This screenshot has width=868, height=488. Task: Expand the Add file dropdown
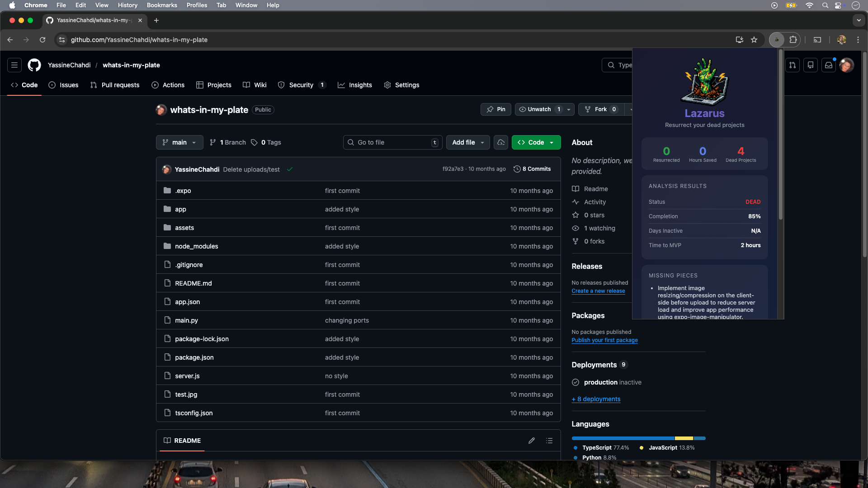(x=468, y=142)
